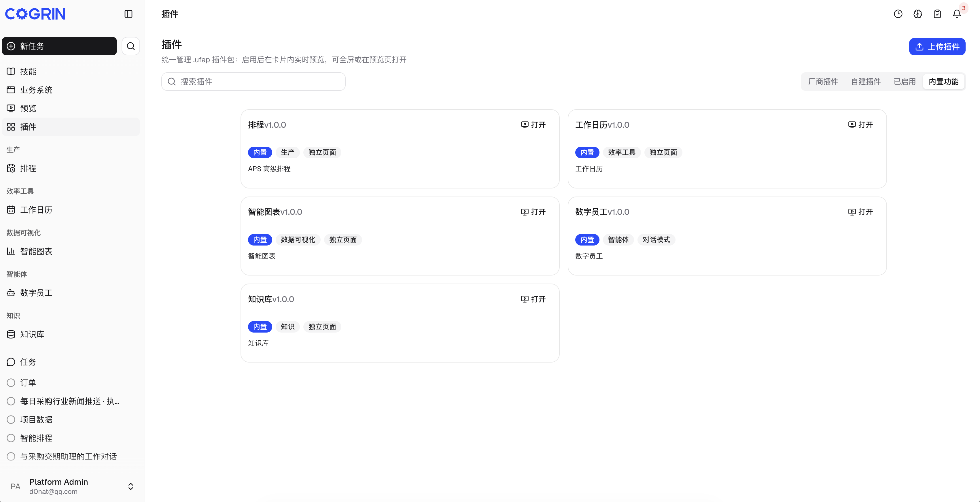Collapse the sidebar with the panel icon
This screenshot has height=502, width=980.
coord(128,14)
